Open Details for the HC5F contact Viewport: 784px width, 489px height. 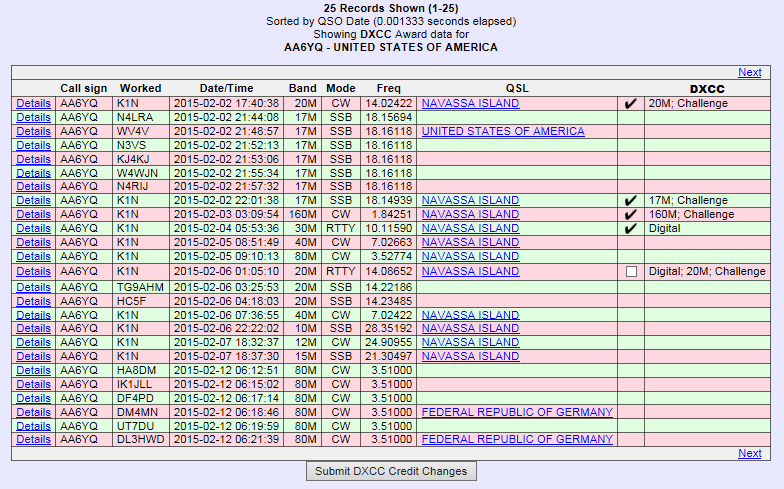(x=33, y=301)
